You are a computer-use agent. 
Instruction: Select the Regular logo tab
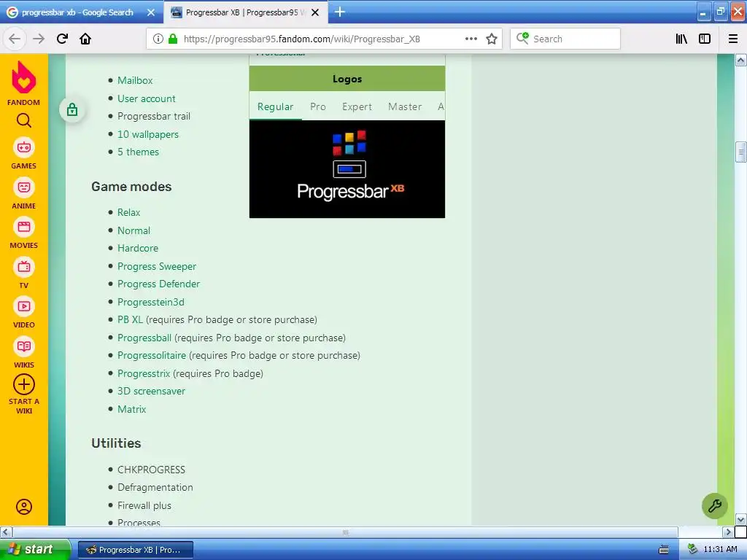275,106
